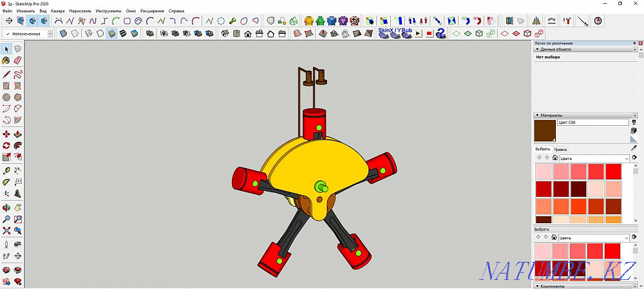
Task: Toggle Monochrome face style
Action: [135, 34]
